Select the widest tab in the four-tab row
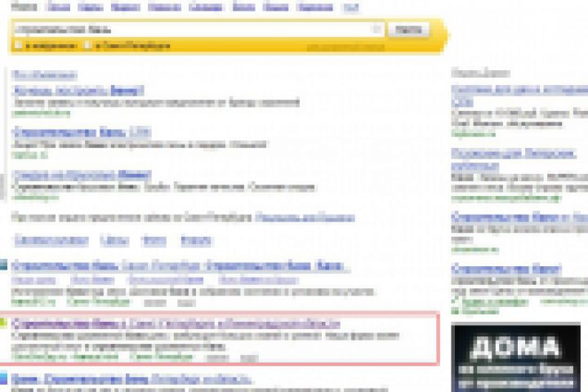 pos(51,240)
